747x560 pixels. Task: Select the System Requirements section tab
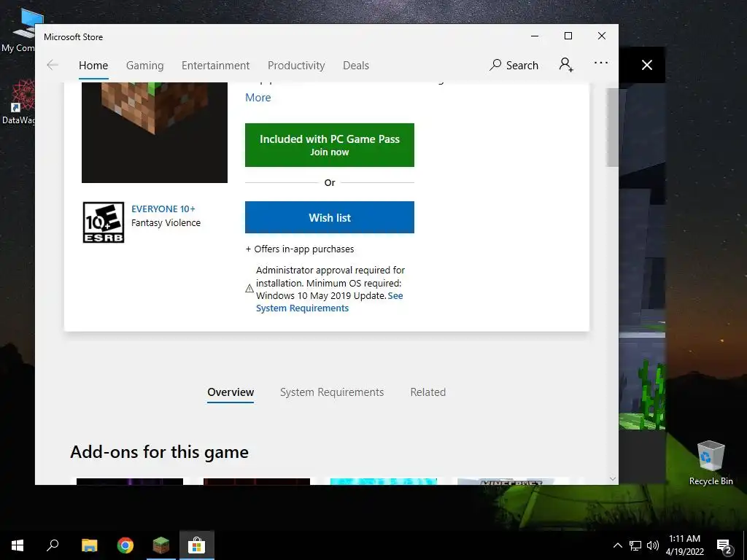point(332,392)
